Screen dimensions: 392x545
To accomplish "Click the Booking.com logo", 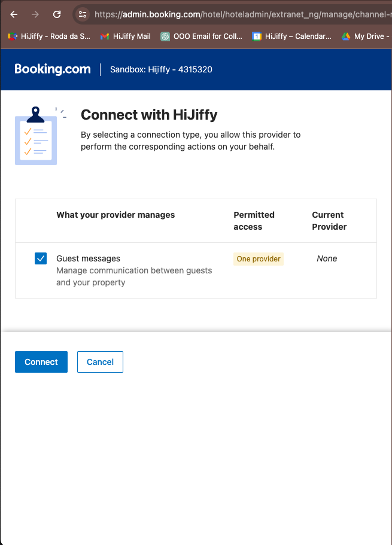I will [53, 69].
